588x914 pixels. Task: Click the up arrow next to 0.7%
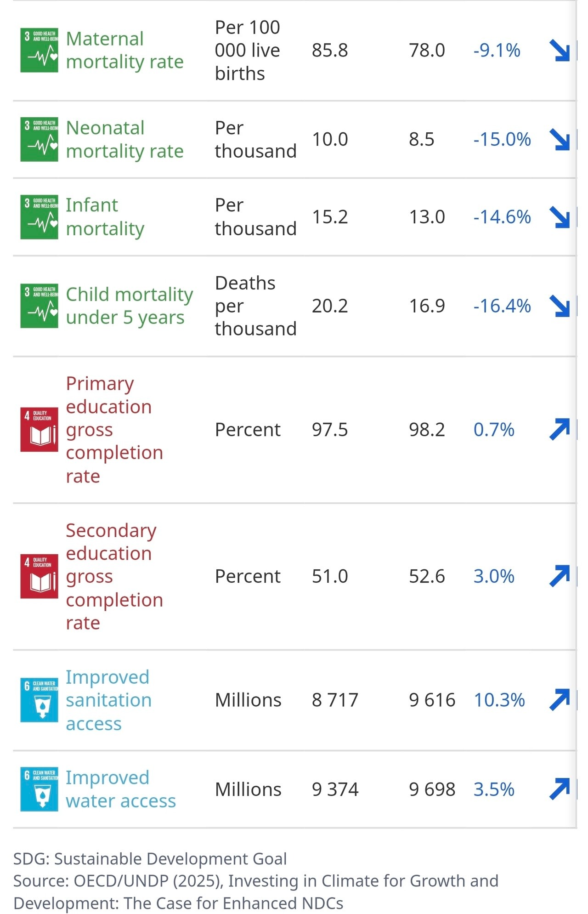click(559, 430)
